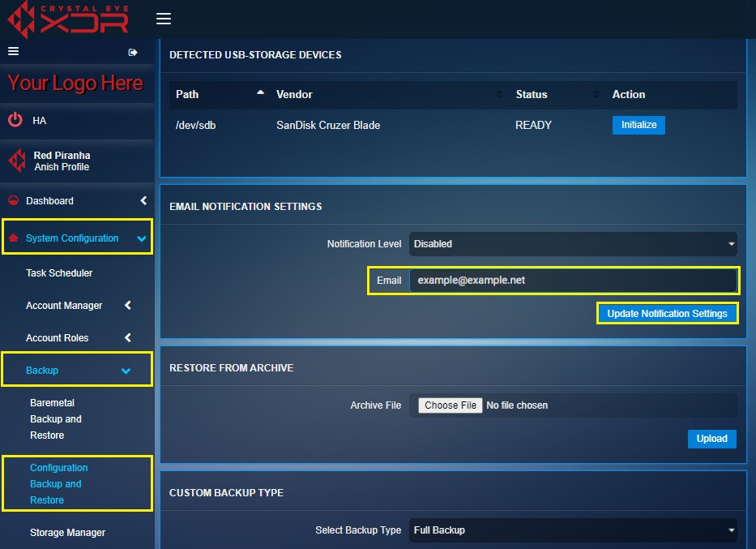Viewport: 756px width, 549px height.
Task: Click the SanDisk Cruzer Blade cell
Action: pos(328,126)
